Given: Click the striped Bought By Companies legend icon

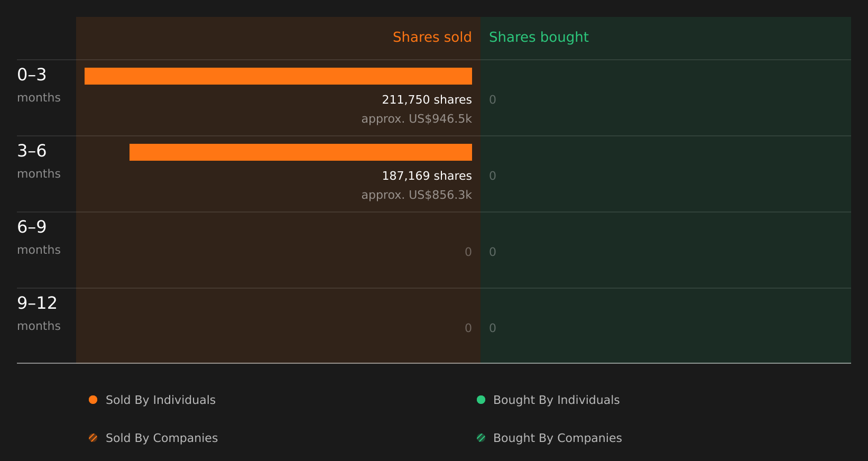Looking at the screenshot, I should pos(481,438).
